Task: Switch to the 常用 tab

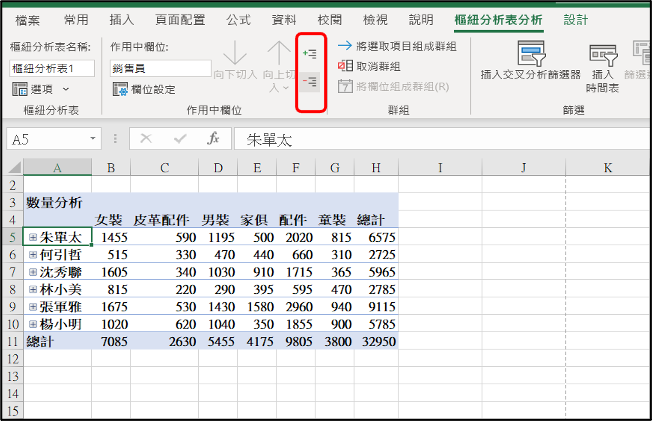Action: [x=76, y=20]
